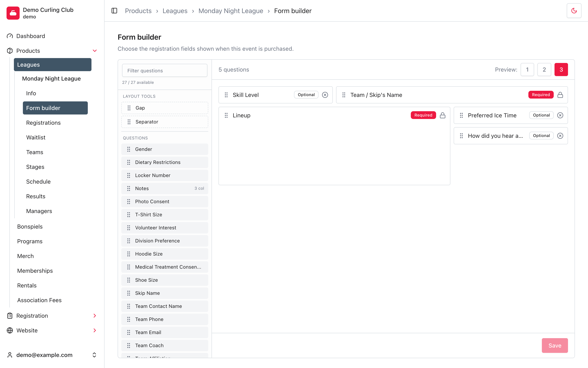Grab drag handle of Gap layout tool
The width and height of the screenshot is (588, 368).
point(129,108)
